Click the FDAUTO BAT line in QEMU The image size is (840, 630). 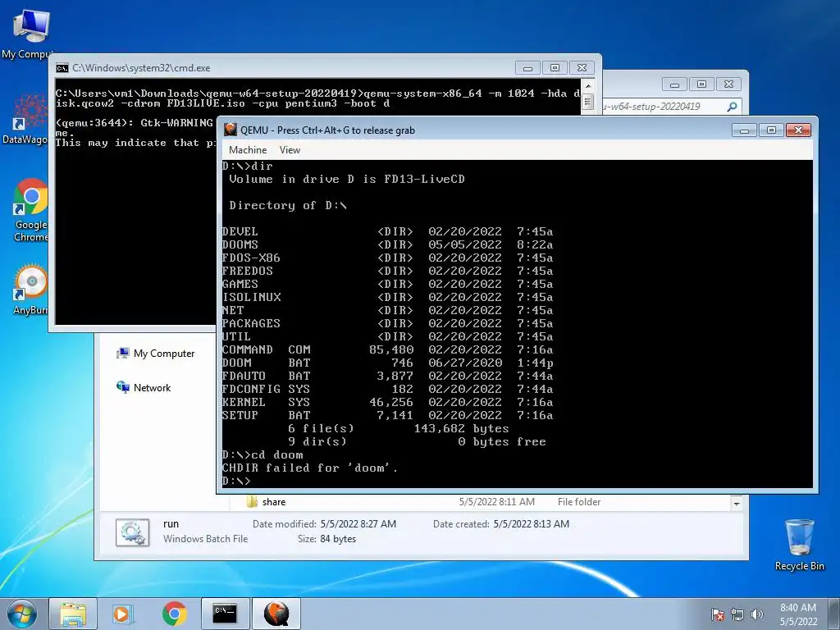pyautogui.click(x=387, y=376)
